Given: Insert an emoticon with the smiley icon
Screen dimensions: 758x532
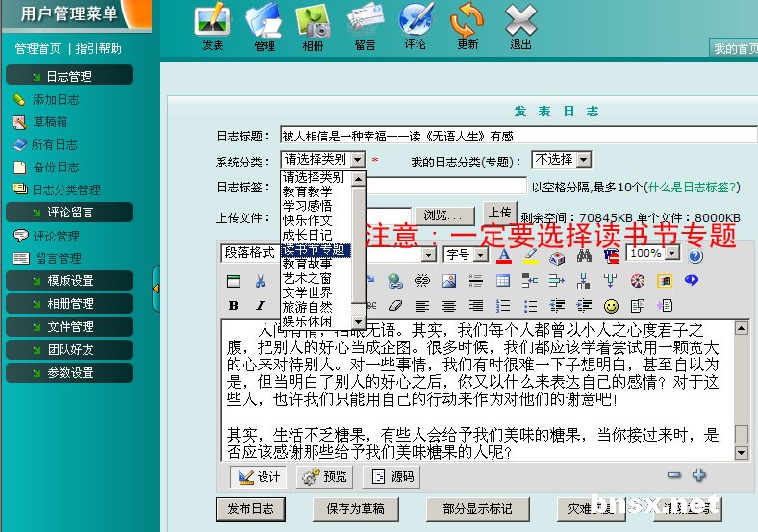Looking at the screenshot, I should pos(611,305).
